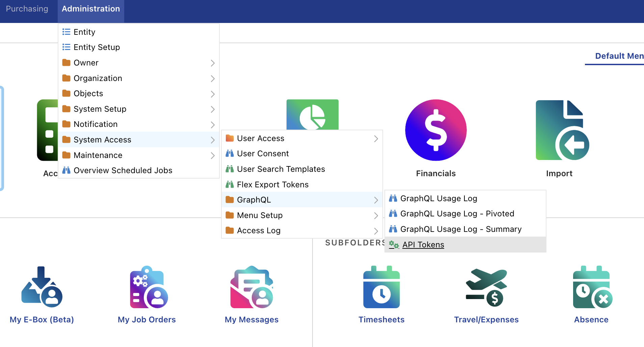Image resolution: width=644 pixels, height=347 pixels.
Task: Expand the Owner submenu arrow
Action: pos(213,63)
